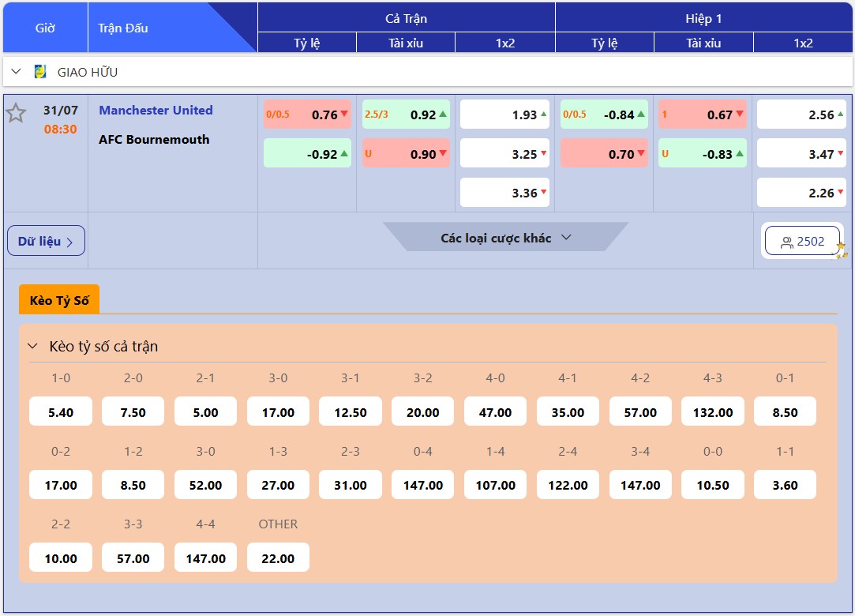Image resolution: width=855 pixels, height=616 pixels.
Task: Click the Trận Đấu column header
Action: pos(123,28)
